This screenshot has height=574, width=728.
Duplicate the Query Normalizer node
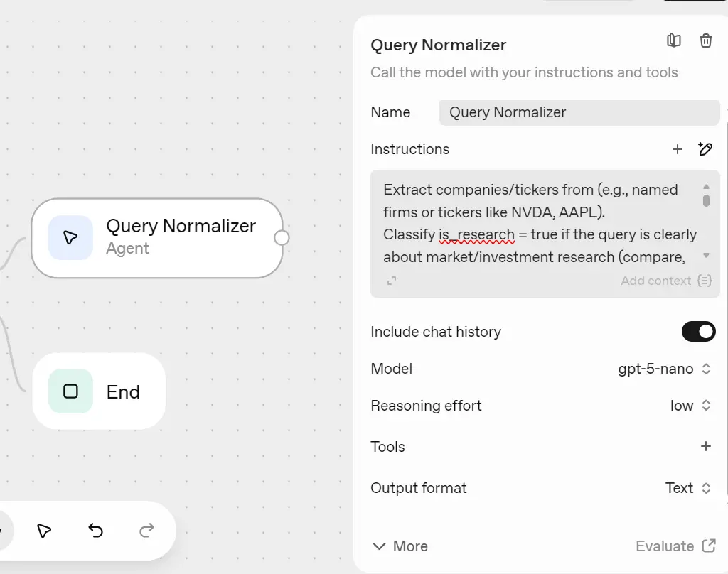(673, 40)
